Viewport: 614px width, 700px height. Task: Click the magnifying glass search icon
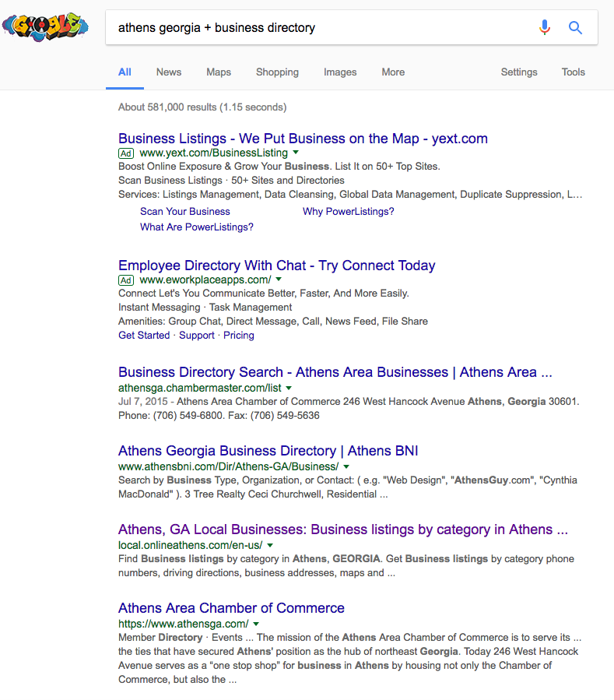pyautogui.click(x=575, y=27)
